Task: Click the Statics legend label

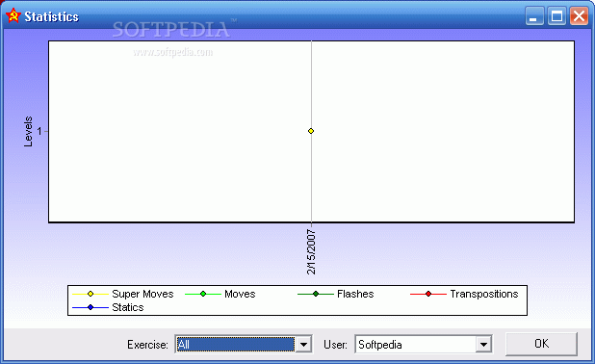Action: point(128,307)
